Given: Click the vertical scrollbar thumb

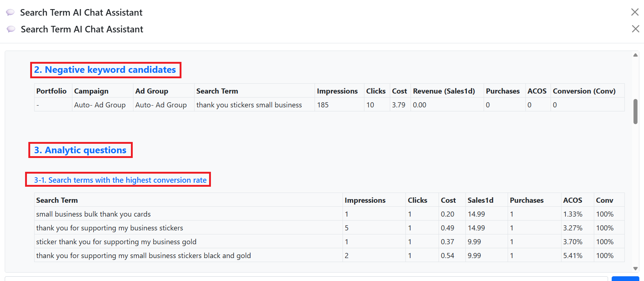Looking at the screenshot, I should (635, 111).
